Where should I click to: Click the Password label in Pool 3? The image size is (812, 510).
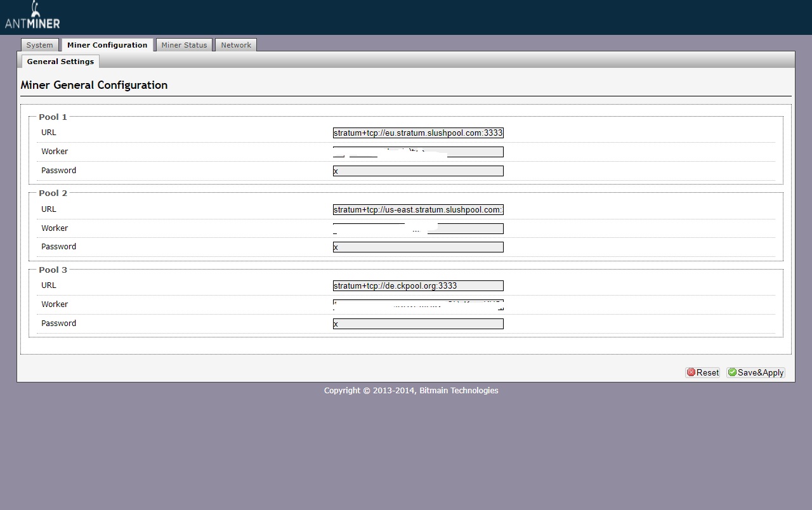click(58, 323)
